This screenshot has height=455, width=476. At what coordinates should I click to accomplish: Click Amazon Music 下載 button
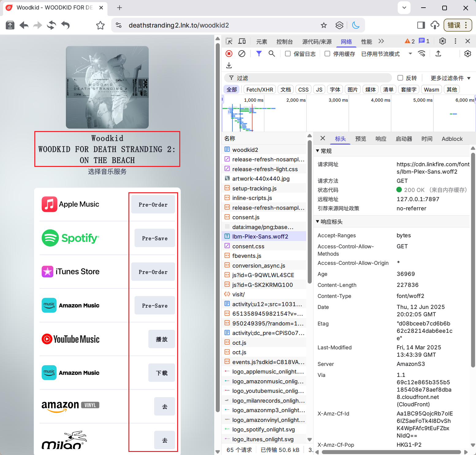pos(162,373)
